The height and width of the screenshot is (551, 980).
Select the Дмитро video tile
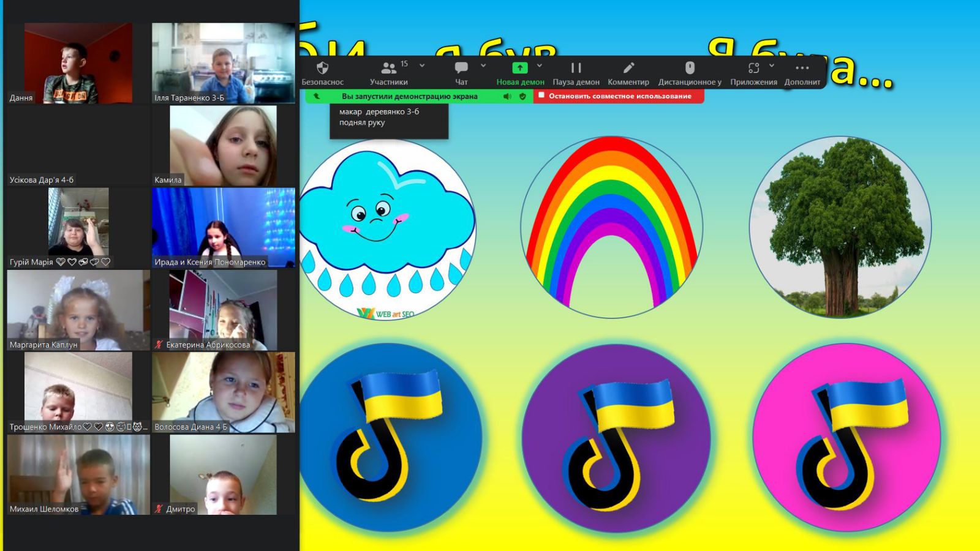224,474
